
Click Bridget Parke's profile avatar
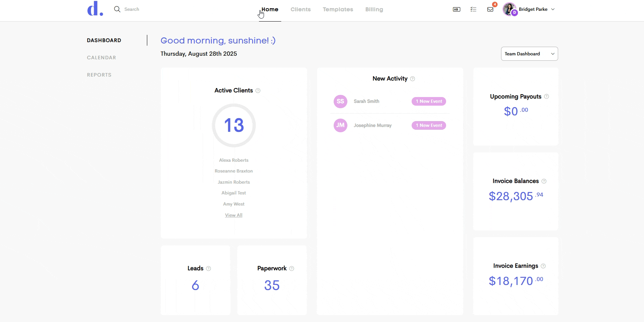[510, 9]
